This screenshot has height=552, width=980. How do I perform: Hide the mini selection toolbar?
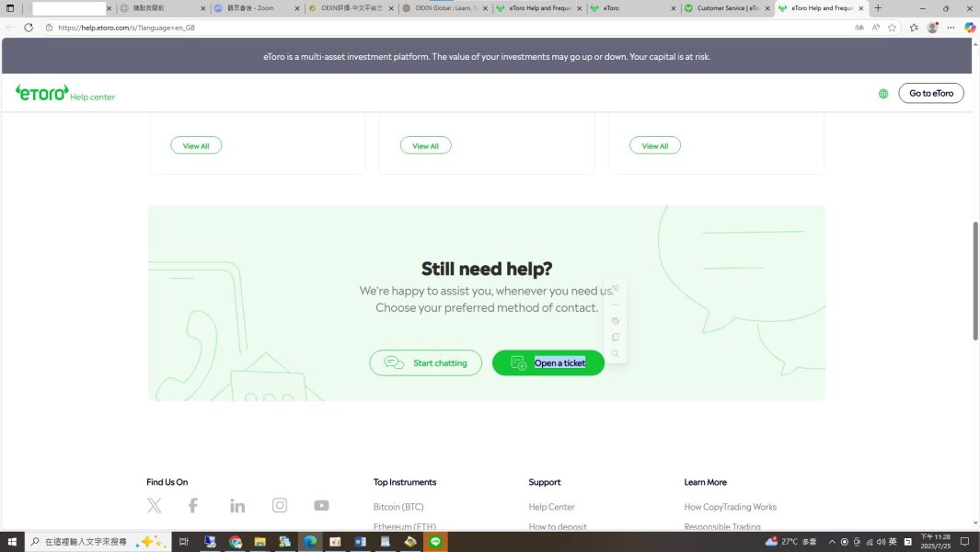pyautogui.click(x=615, y=289)
